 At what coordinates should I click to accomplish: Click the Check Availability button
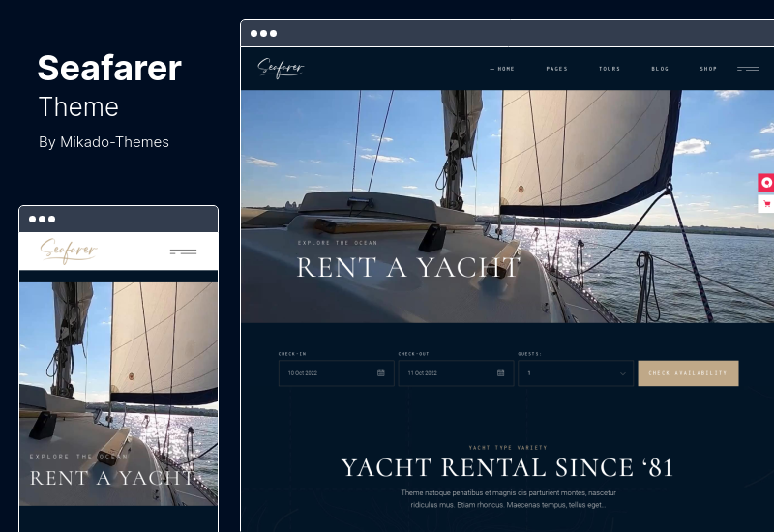(688, 373)
